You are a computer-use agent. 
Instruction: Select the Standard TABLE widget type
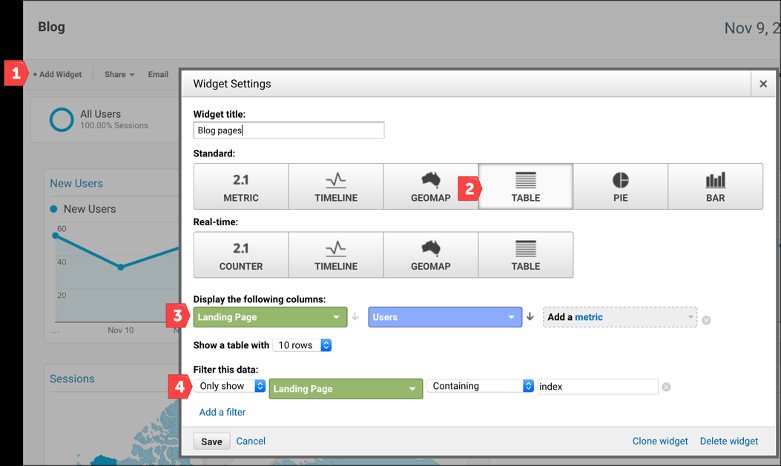tap(525, 187)
